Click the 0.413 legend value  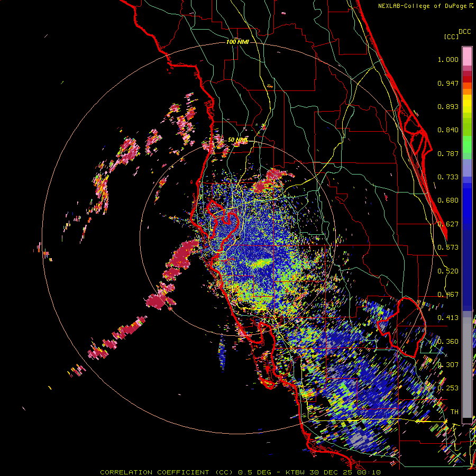point(448,318)
